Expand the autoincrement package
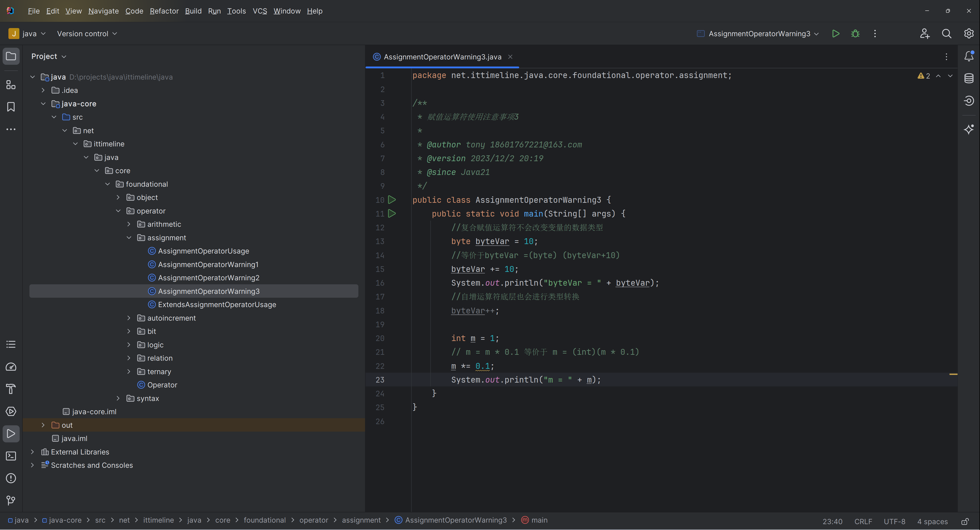 tap(129, 318)
